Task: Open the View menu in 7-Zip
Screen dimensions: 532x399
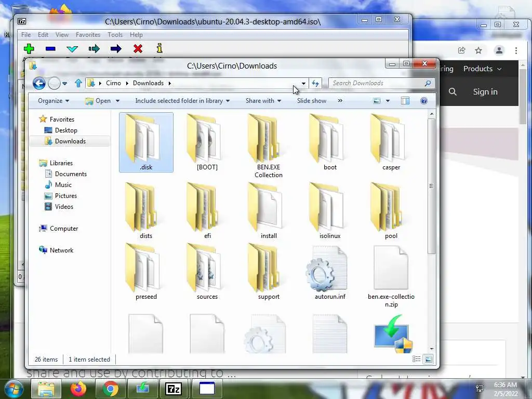Action: (x=62, y=35)
